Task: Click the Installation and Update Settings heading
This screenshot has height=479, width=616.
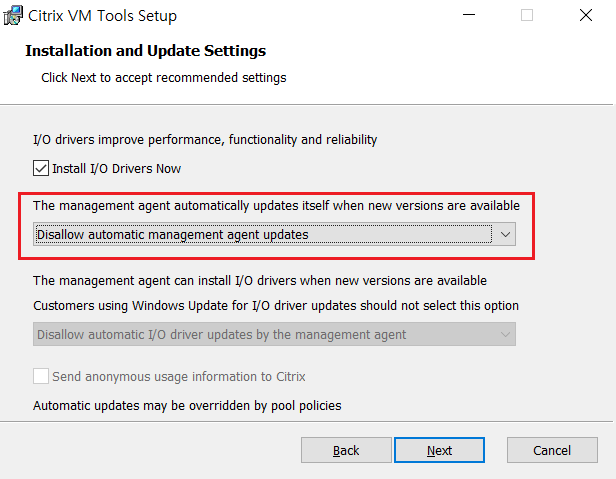Action: coord(145,50)
